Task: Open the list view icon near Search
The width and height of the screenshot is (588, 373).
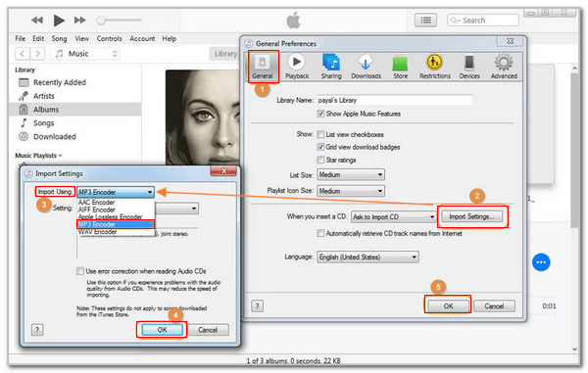Action: pos(425,21)
